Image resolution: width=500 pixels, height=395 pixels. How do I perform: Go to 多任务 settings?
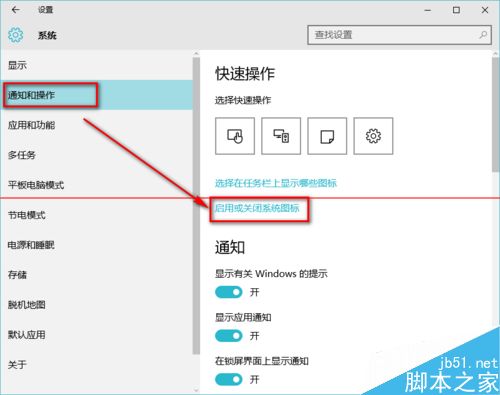click(96, 155)
